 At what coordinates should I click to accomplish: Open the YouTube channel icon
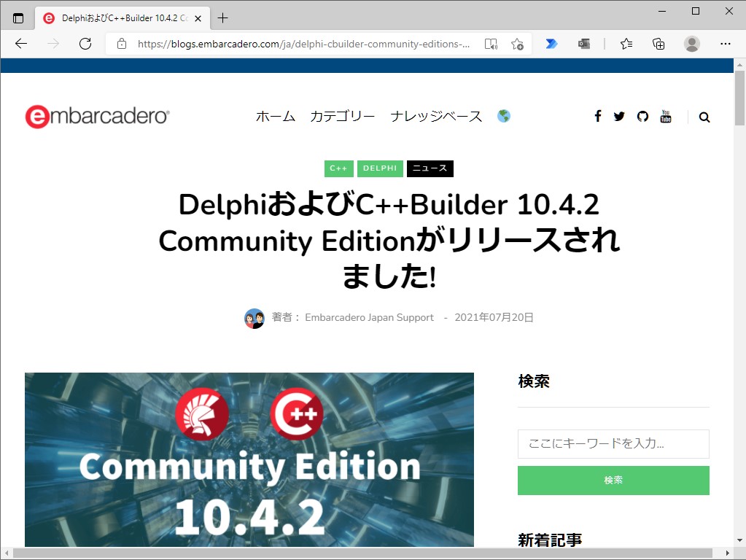point(666,116)
